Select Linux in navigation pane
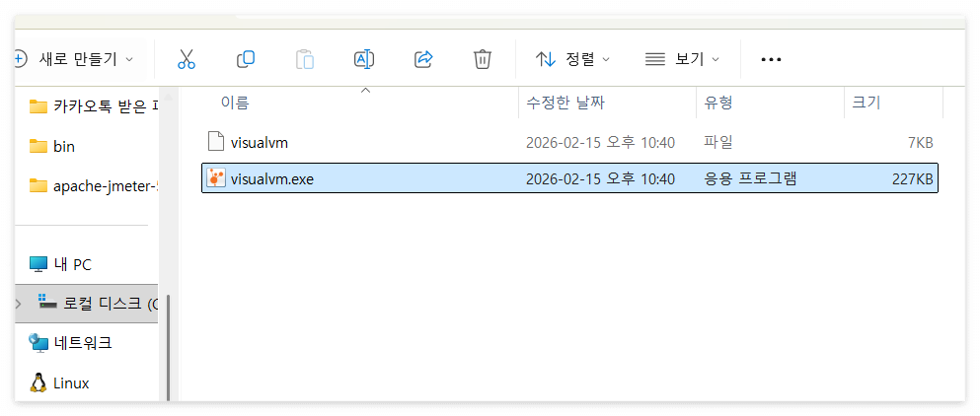This screenshot has height=416, width=980. coord(71,382)
